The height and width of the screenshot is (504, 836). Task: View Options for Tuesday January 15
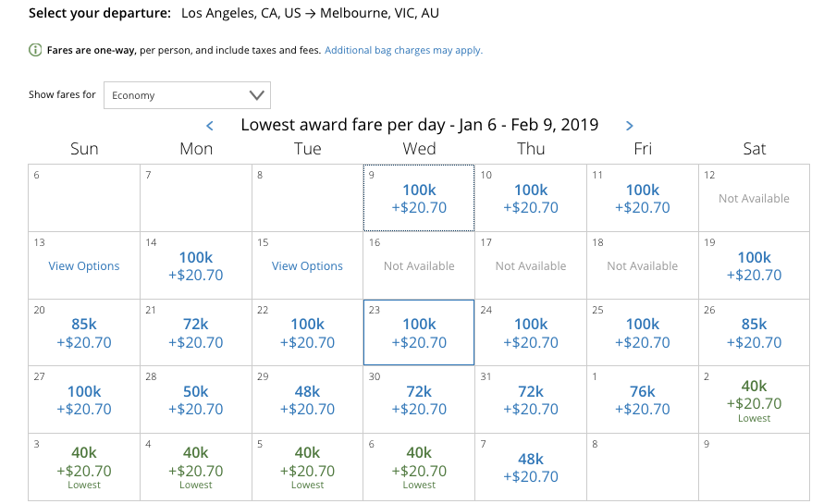coord(307,266)
